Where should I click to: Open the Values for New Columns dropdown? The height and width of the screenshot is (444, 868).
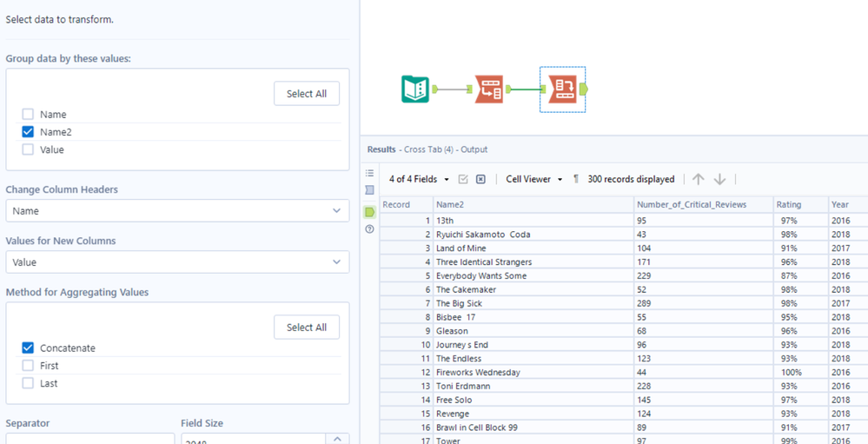coord(177,262)
